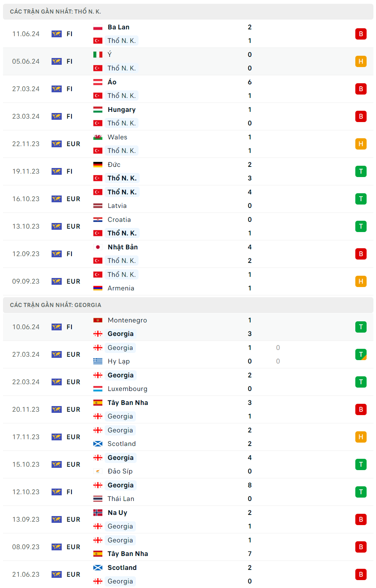Select the 'Các trận gần nhất: Thổ N. K.' header
Viewport: 376px width, 588px height.
point(188,12)
